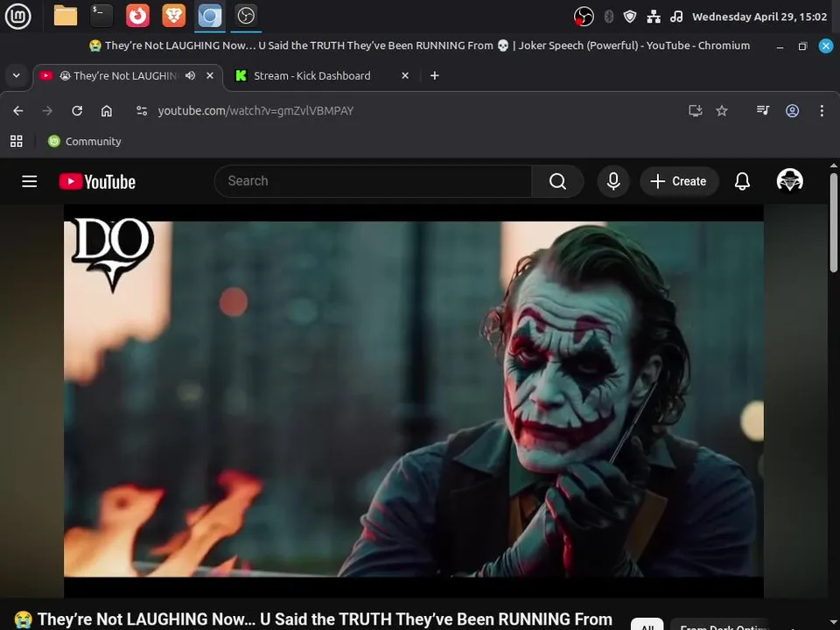
Task: Open the Community bookmark
Action: 85,142
